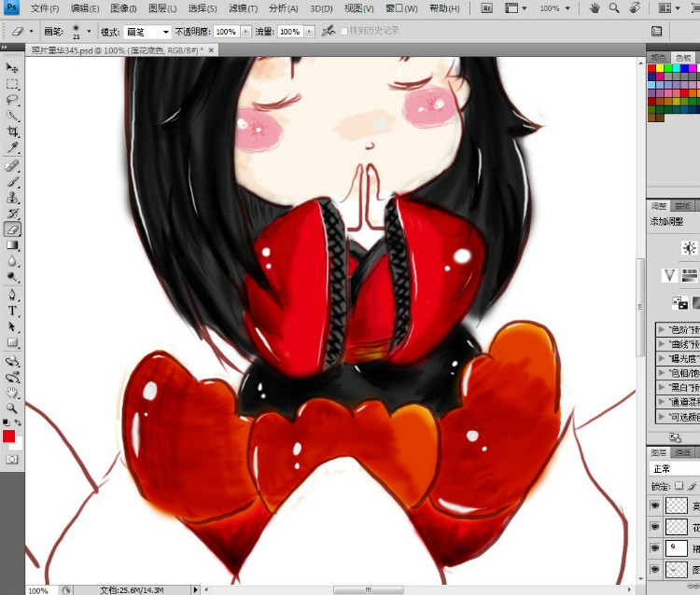Click the Rotate View tool in application bar
This screenshot has width=700, height=595.
635,8
